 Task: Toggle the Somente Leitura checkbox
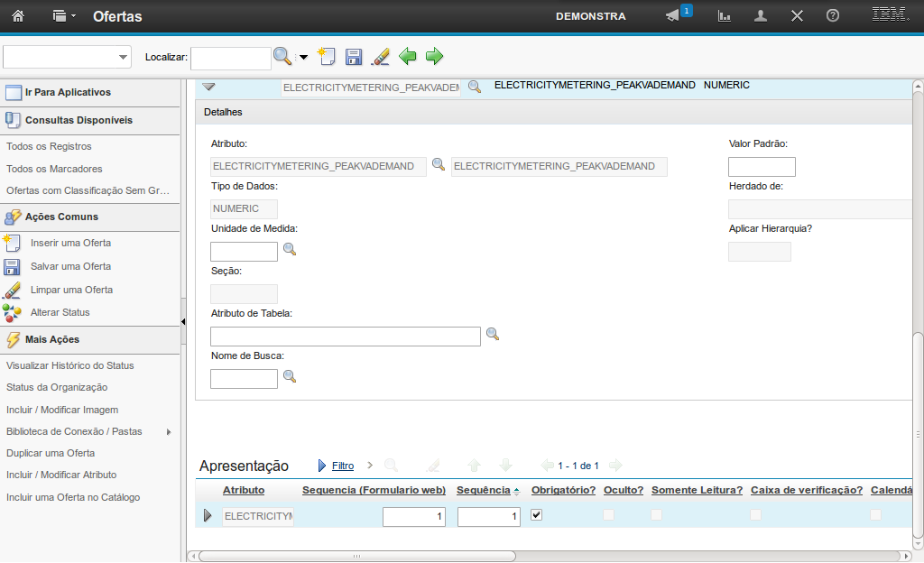[657, 514]
